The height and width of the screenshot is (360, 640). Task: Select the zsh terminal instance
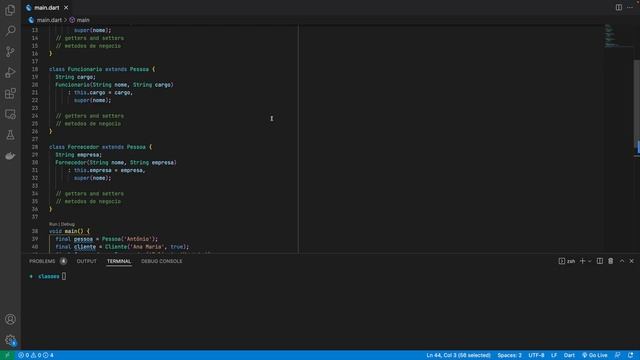(567, 261)
